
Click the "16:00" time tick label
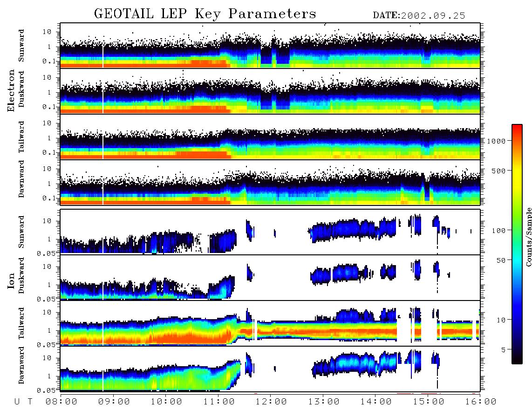pos(480,402)
